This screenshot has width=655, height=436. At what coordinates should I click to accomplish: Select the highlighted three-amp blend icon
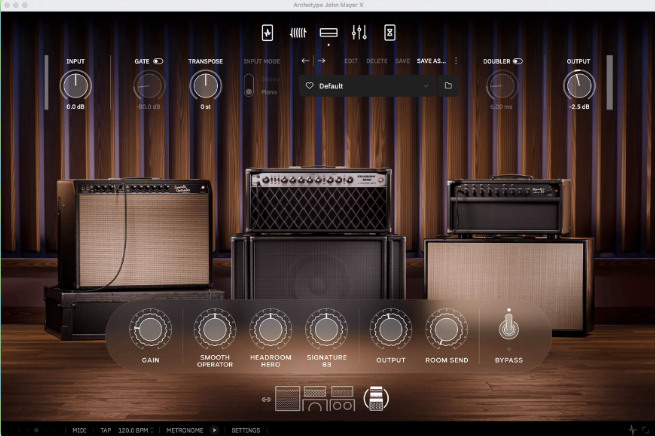(x=376, y=398)
